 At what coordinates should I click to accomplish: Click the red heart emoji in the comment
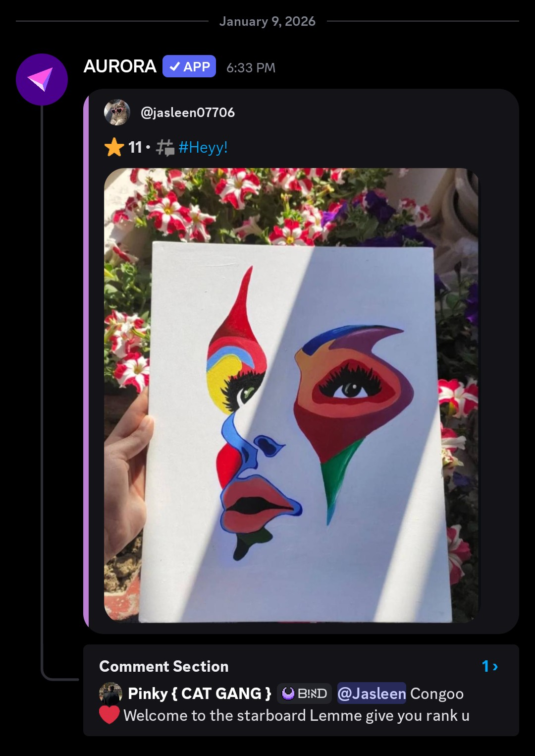110,715
